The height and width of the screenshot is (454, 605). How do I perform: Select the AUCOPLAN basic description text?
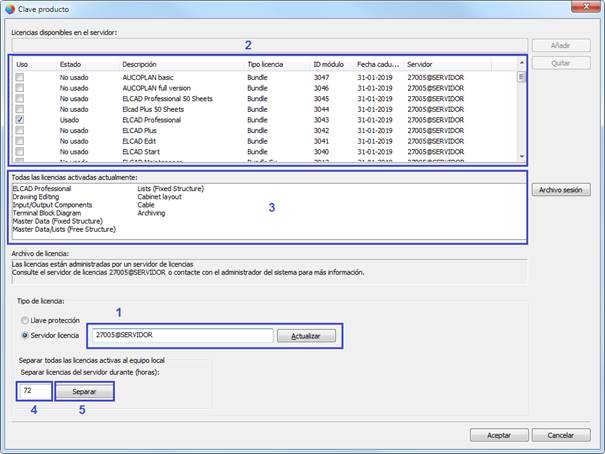148,78
